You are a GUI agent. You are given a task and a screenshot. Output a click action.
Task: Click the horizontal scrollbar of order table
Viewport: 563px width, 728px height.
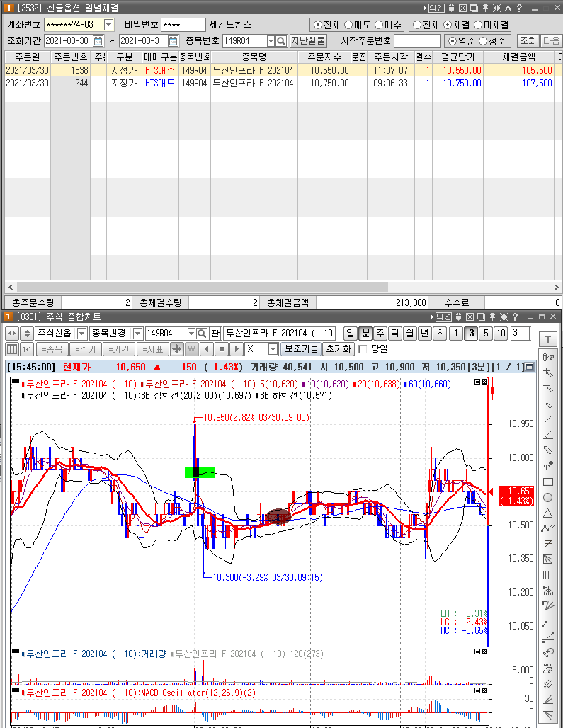tap(203, 287)
